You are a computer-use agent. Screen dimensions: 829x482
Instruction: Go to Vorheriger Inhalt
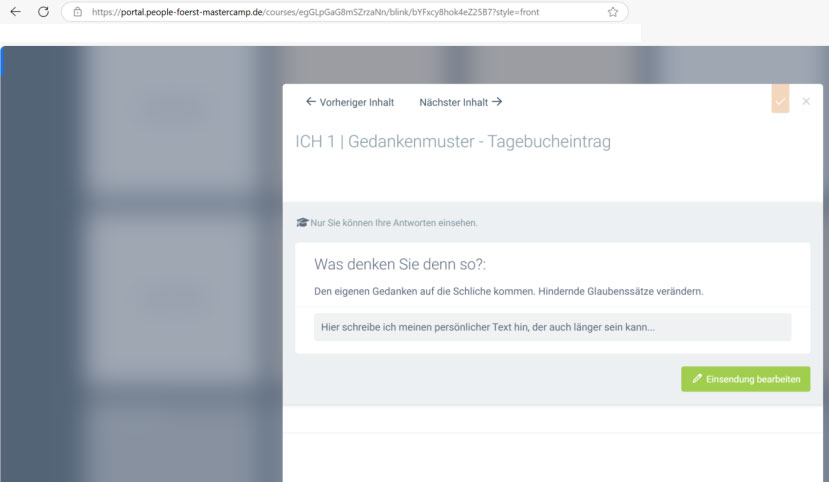coord(350,102)
